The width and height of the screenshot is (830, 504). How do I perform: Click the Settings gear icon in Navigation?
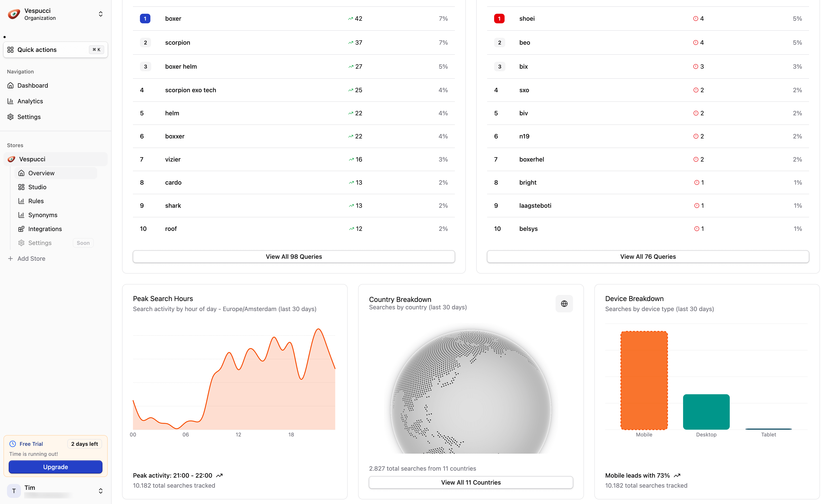tap(10, 117)
